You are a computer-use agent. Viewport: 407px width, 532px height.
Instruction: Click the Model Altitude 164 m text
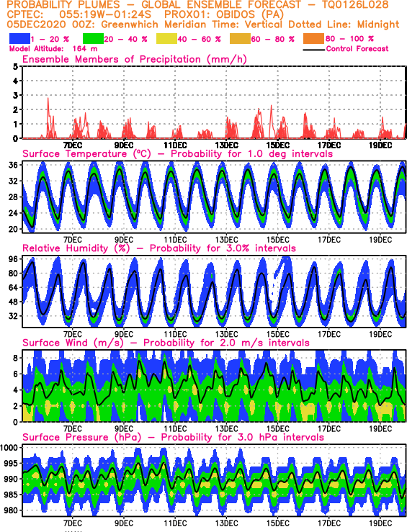[53, 49]
